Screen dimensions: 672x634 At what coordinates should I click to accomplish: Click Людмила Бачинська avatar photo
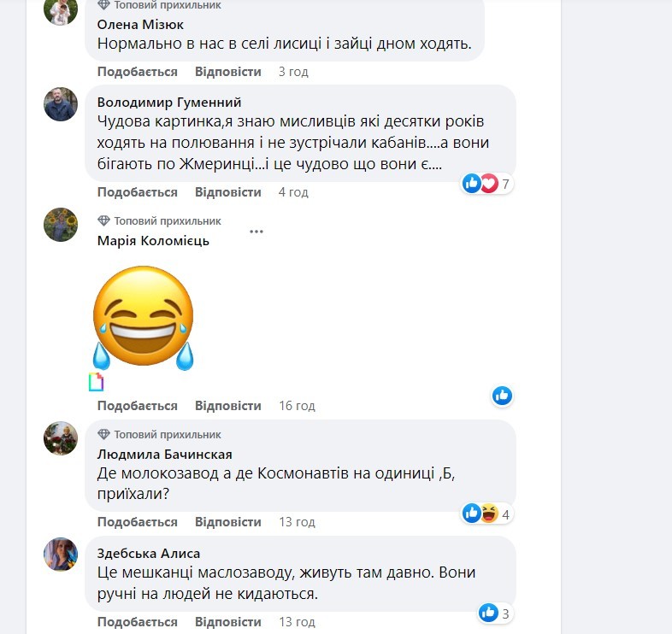pos(61,438)
